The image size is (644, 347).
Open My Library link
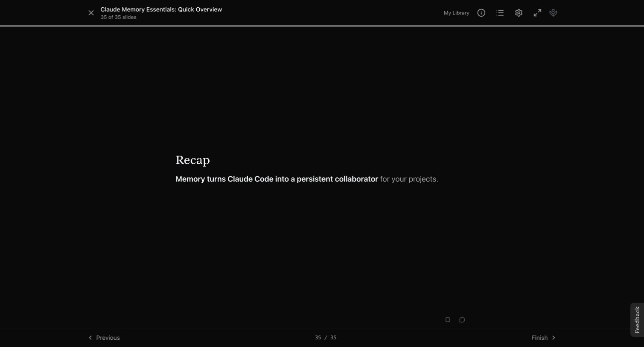click(456, 13)
